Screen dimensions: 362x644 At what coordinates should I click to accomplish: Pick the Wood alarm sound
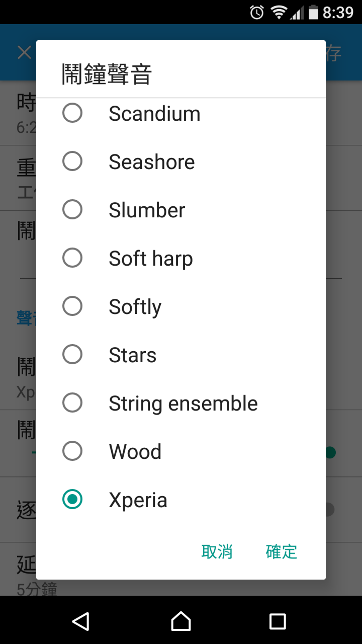181,452
